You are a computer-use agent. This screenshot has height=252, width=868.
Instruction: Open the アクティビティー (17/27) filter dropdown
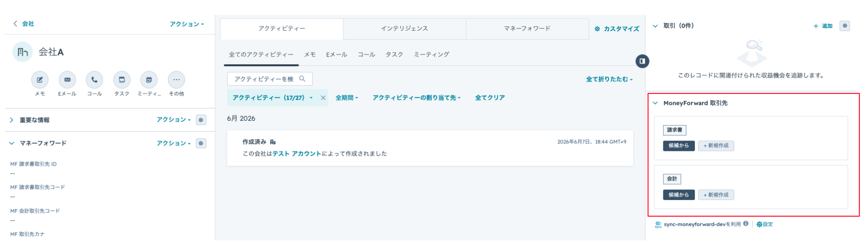pos(273,98)
